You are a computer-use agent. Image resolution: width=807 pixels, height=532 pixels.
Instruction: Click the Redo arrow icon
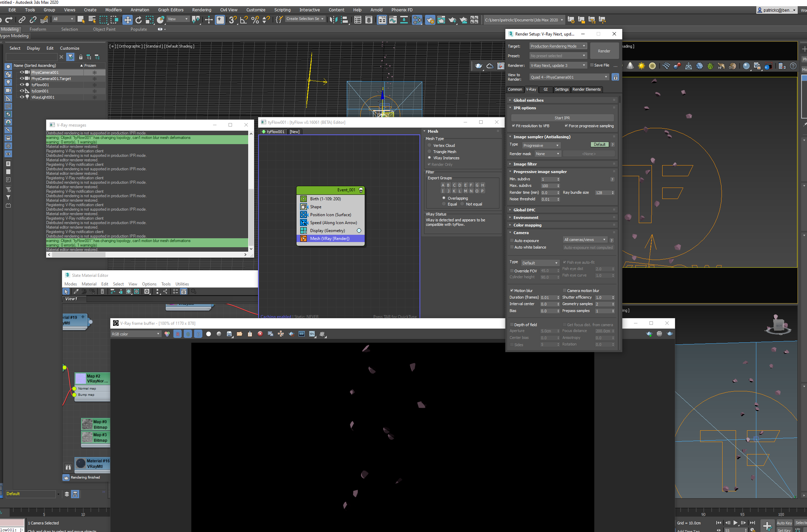(x=9, y=20)
